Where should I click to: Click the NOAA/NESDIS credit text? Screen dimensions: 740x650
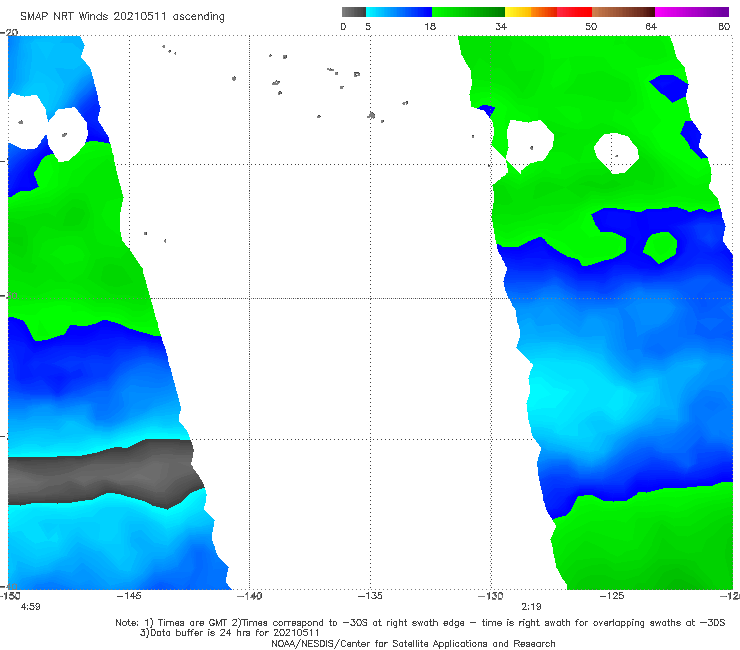pos(413,644)
